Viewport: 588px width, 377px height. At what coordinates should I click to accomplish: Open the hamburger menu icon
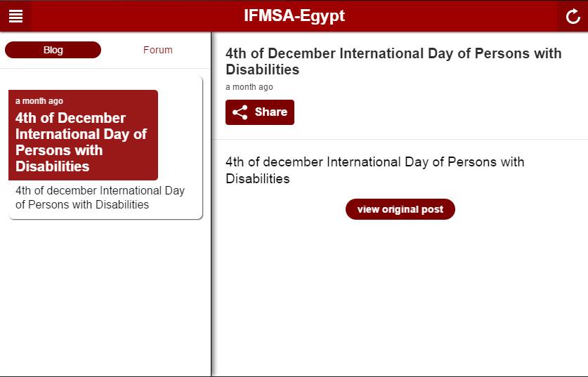pyautogui.click(x=15, y=15)
